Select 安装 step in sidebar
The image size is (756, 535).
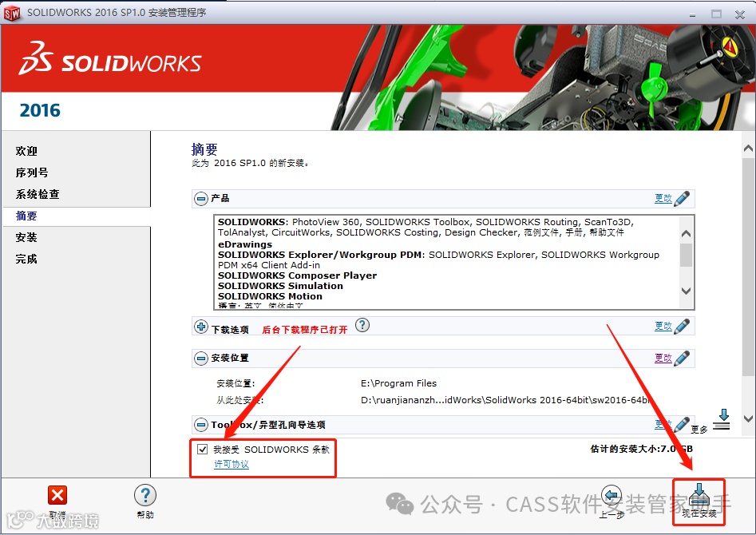coord(26,237)
